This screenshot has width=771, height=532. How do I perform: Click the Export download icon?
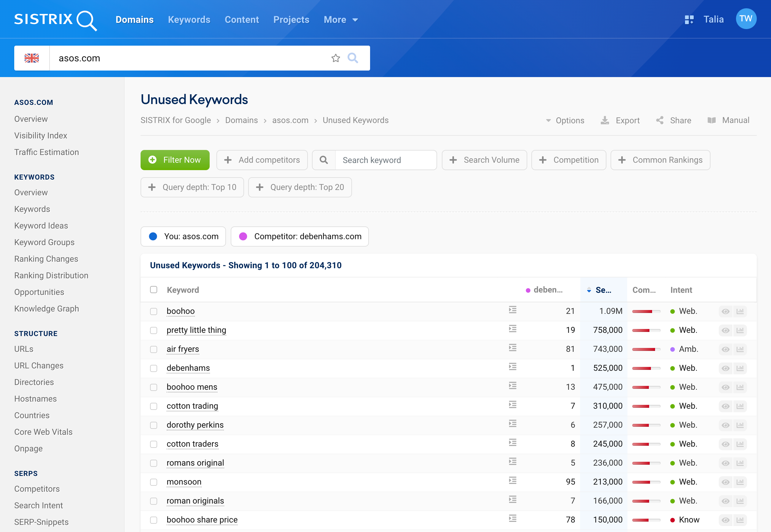tap(605, 120)
